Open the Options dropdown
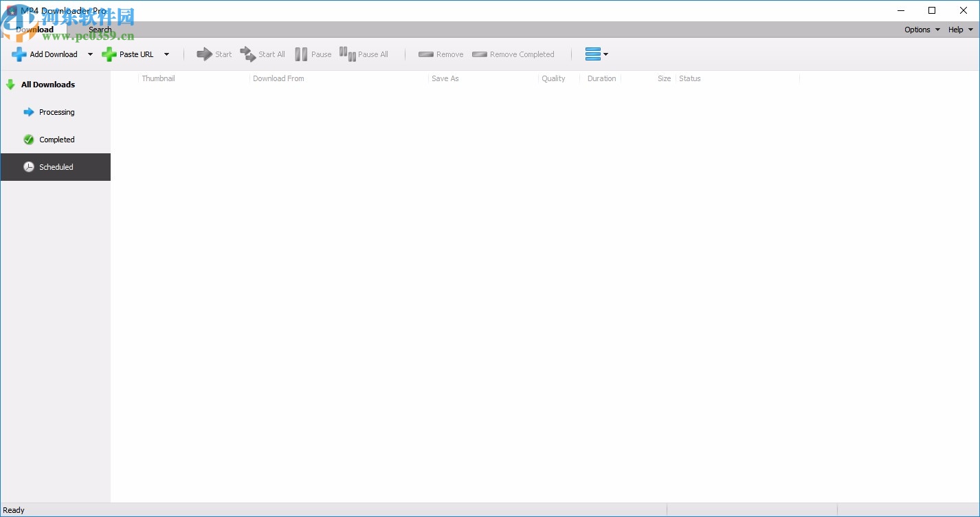 tap(921, 30)
